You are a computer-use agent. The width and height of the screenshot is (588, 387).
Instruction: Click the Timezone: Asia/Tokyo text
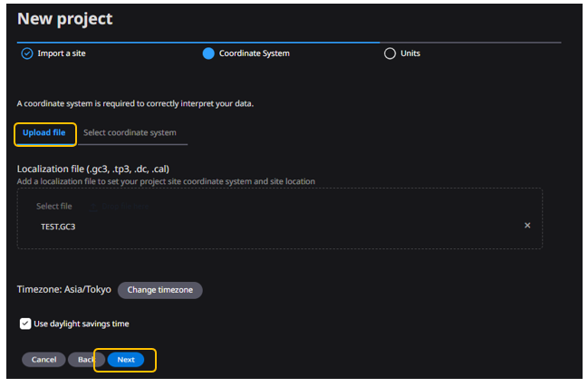click(63, 290)
